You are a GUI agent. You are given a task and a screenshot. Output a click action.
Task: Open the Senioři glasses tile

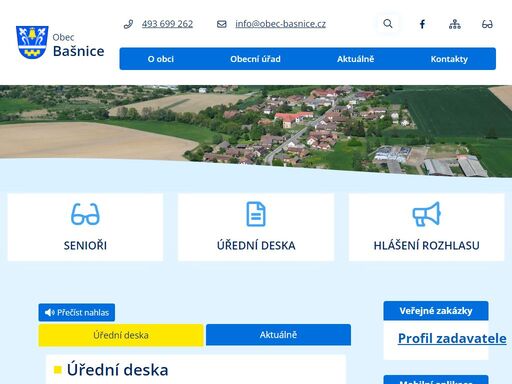coord(85,227)
